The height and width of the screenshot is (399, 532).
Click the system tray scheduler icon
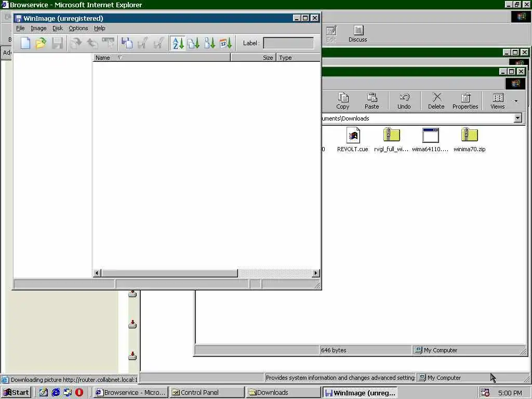(x=485, y=393)
